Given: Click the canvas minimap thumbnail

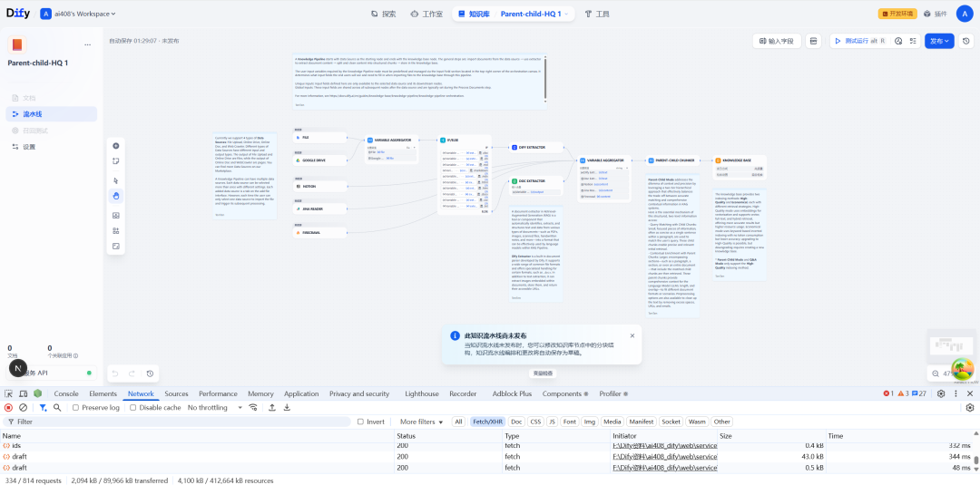Looking at the screenshot, I should pos(951,344).
